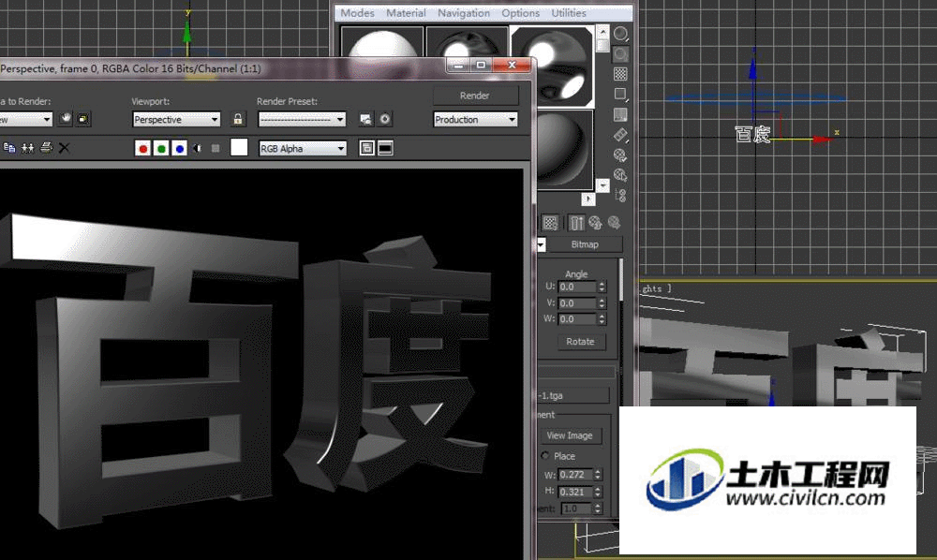Click the Render button
Screen dimensions: 937x560
(x=475, y=96)
